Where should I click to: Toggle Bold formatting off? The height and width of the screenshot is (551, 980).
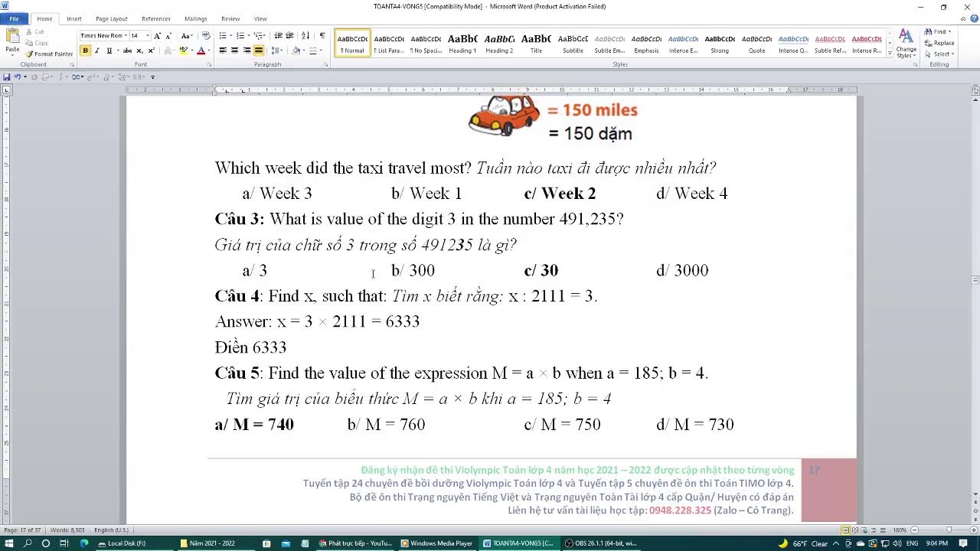85,51
